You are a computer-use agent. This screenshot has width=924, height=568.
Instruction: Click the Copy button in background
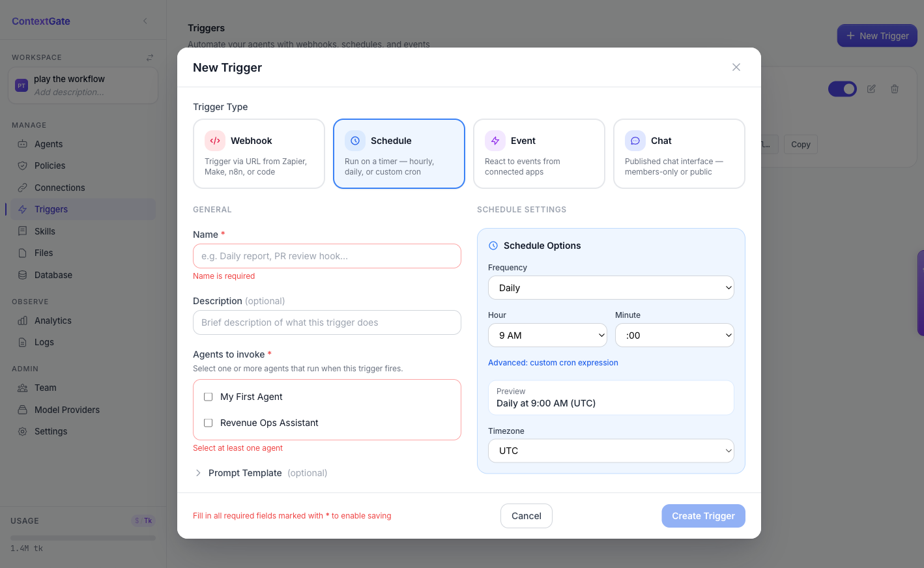[x=801, y=145]
